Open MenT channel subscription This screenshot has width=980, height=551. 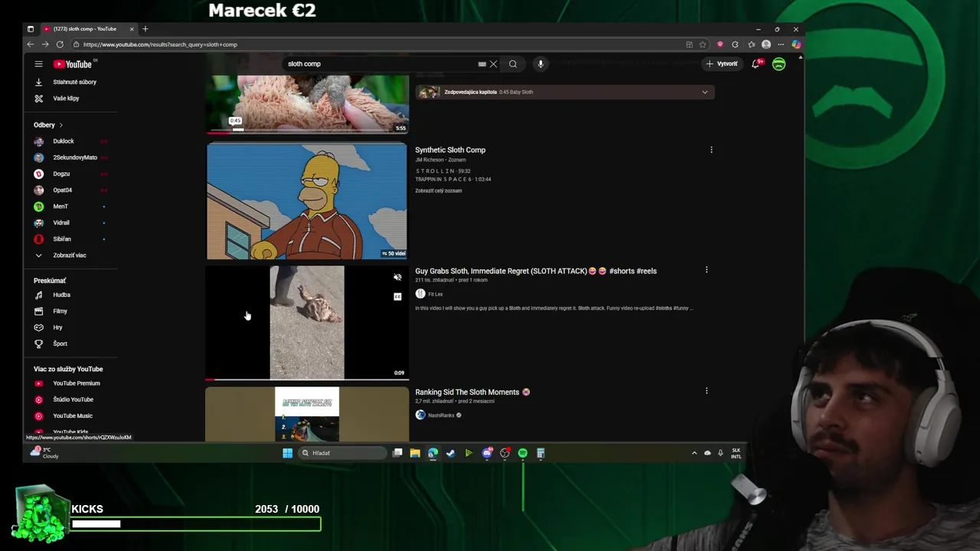point(60,207)
